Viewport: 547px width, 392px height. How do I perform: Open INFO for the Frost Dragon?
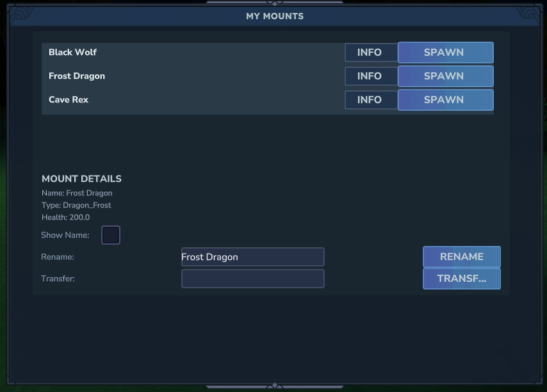371,76
